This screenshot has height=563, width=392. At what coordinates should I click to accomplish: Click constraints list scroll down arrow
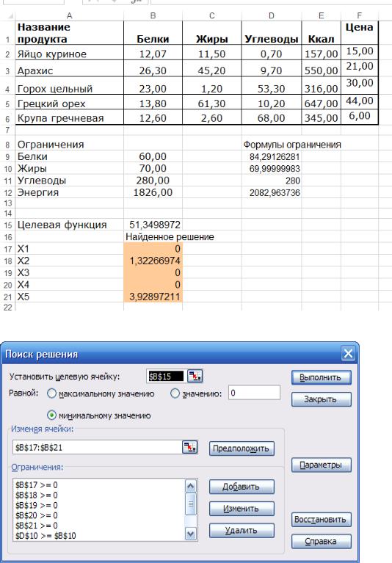[191, 534]
